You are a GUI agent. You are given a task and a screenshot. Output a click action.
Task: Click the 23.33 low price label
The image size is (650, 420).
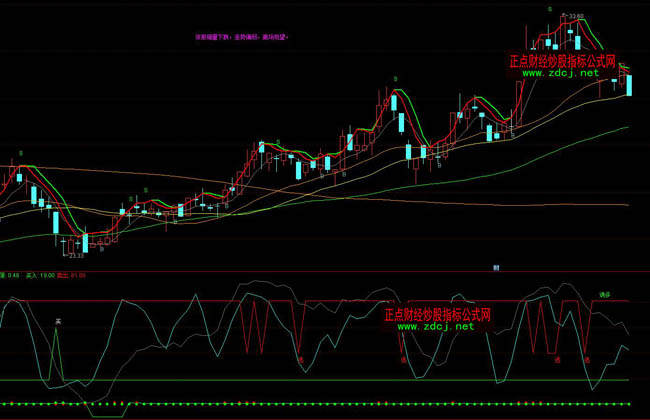76,255
